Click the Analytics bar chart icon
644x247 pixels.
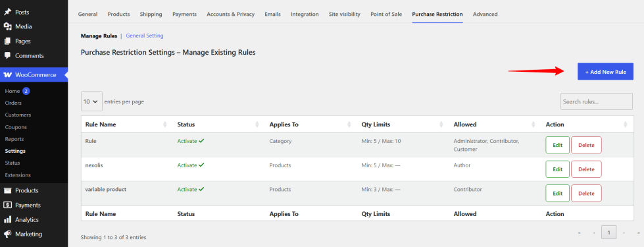[7, 219]
